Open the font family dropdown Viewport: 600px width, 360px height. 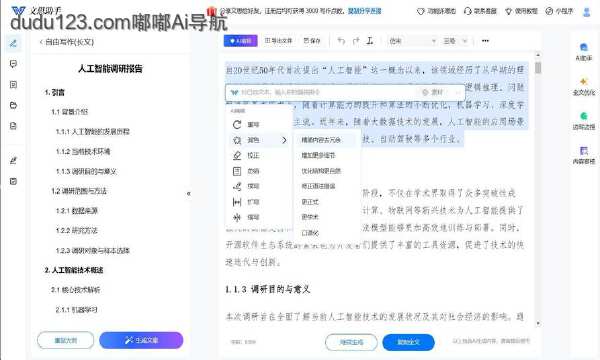coord(412,41)
